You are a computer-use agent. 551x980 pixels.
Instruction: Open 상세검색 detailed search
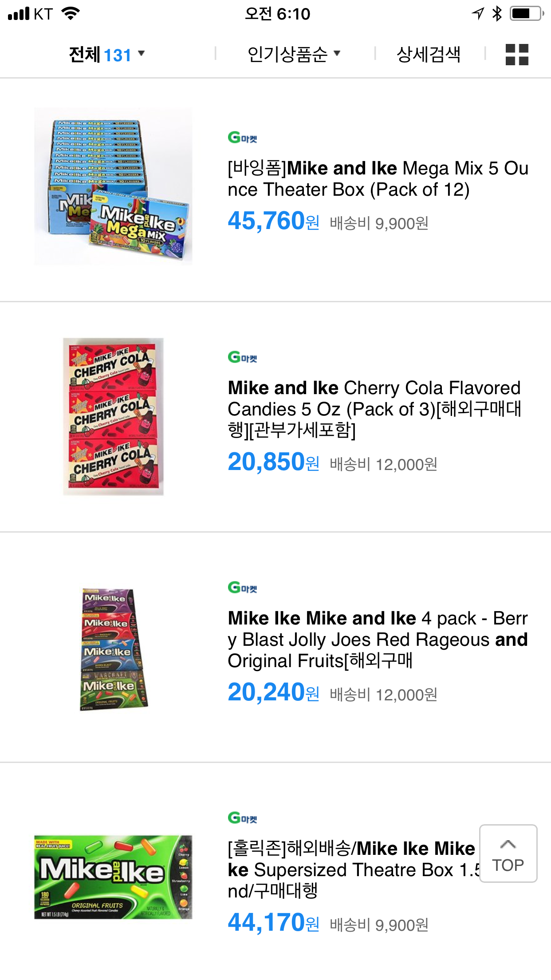click(x=428, y=55)
